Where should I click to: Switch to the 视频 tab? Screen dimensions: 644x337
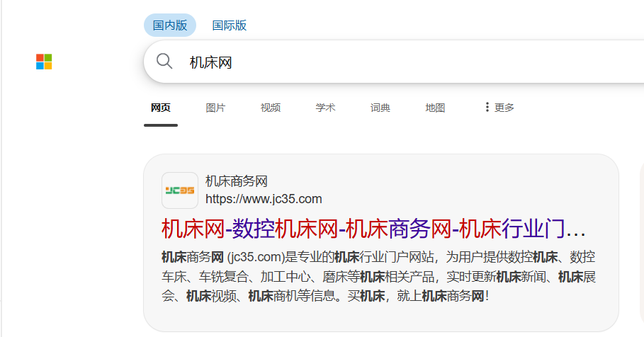click(271, 108)
